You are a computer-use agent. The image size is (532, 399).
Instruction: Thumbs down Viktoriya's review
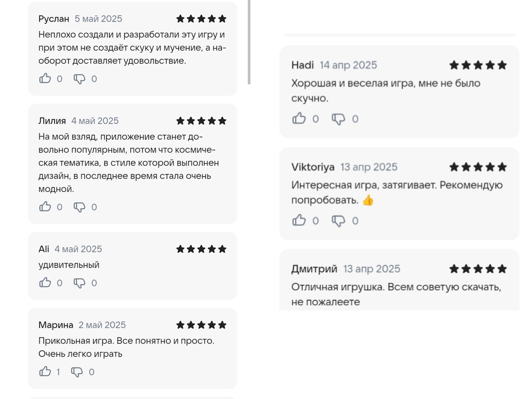coord(338,221)
